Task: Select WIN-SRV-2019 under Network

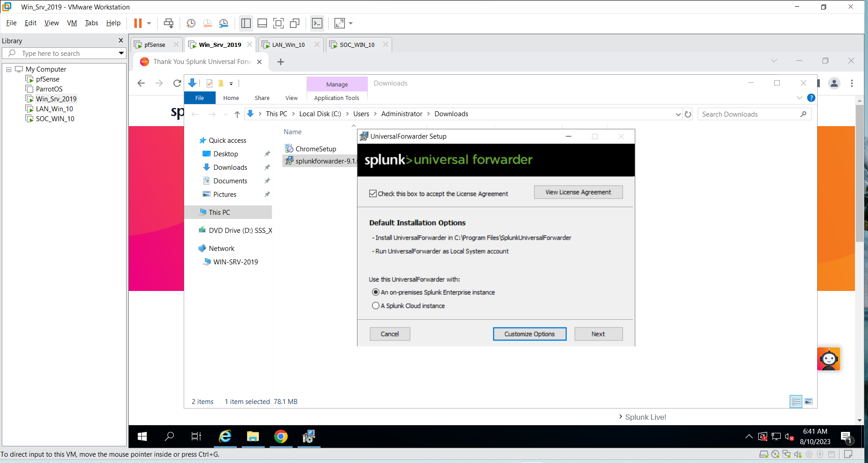Action: click(x=235, y=262)
